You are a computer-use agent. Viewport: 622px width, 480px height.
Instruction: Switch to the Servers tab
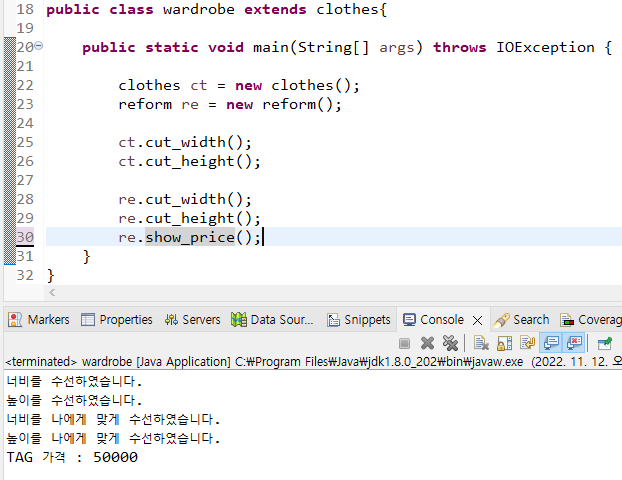(x=193, y=320)
